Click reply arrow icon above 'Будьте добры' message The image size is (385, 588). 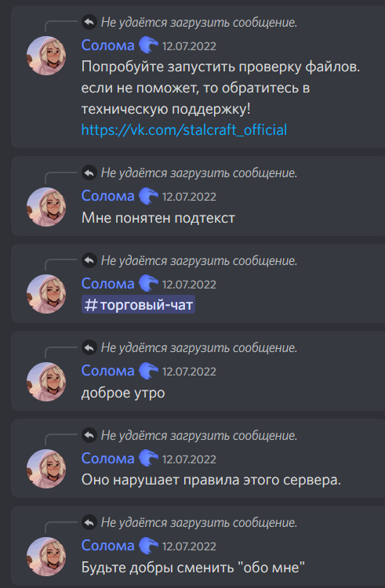(x=89, y=522)
